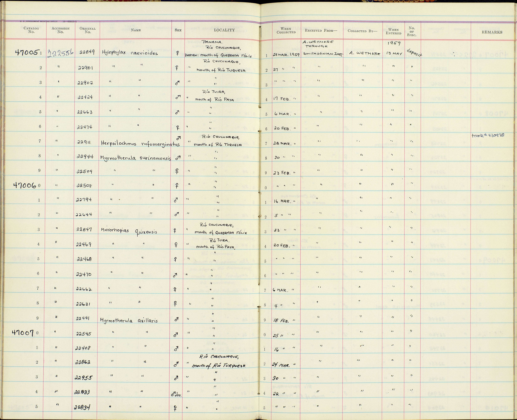Click the 'No. of Spec.' column header
The height and width of the screenshot is (420, 517).
tap(412, 31)
